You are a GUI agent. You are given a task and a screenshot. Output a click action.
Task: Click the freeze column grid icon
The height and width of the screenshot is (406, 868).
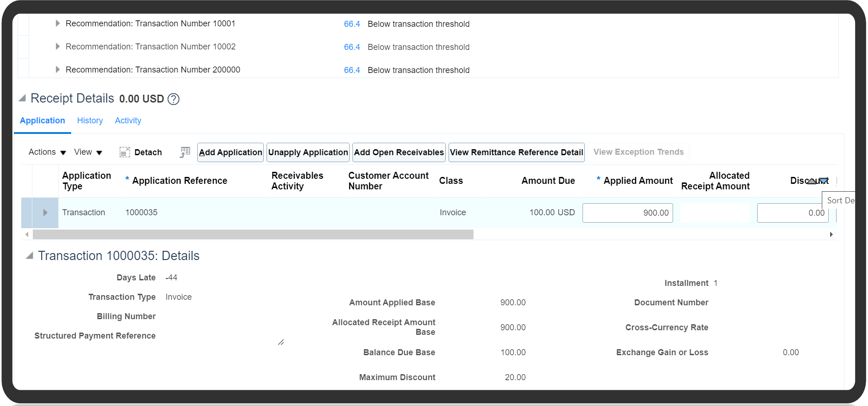click(185, 152)
